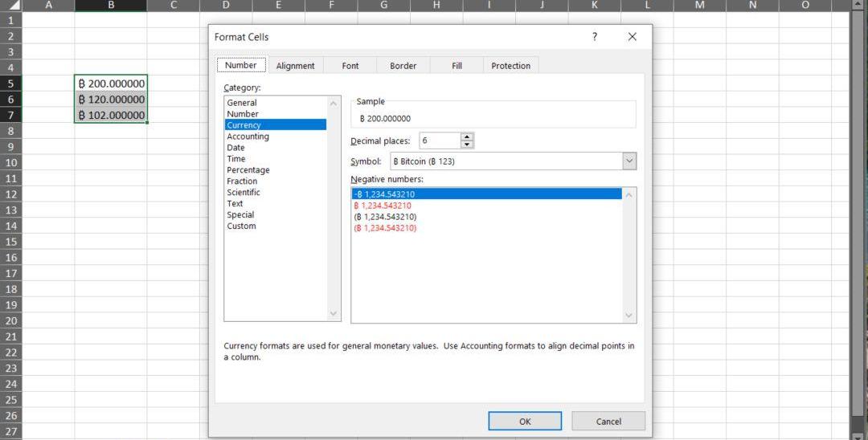Select column O header
This screenshot has width=868, height=440.
coord(805,6)
